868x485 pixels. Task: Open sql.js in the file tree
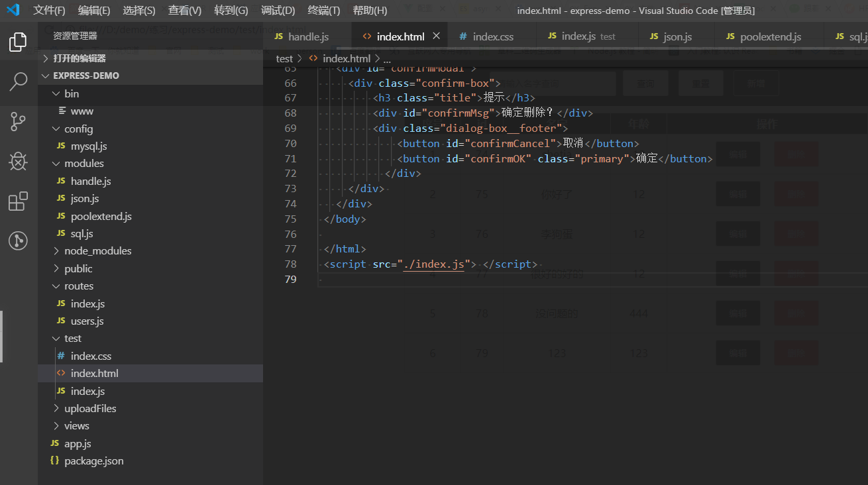coord(82,233)
